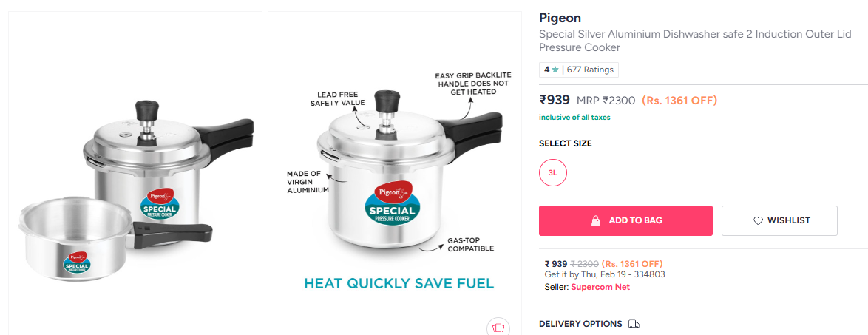
Task: Open the Supercom Net seller link
Action: tap(600, 287)
